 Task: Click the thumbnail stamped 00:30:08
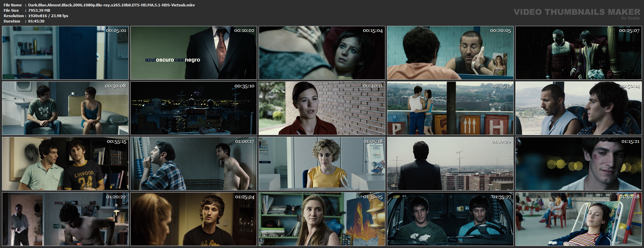(65, 108)
